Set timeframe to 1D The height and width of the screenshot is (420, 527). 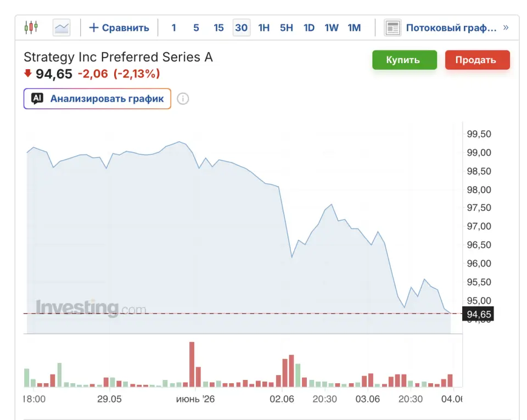pyautogui.click(x=309, y=27)
